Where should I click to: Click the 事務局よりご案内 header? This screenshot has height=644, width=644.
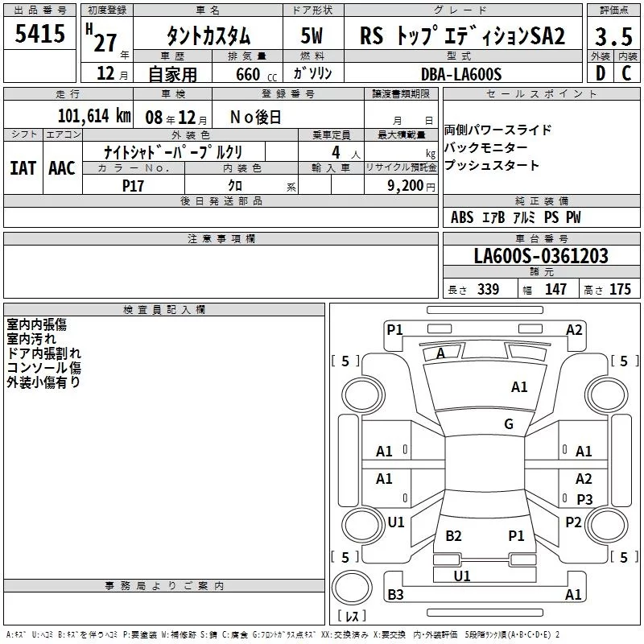(x=164, y=586)
